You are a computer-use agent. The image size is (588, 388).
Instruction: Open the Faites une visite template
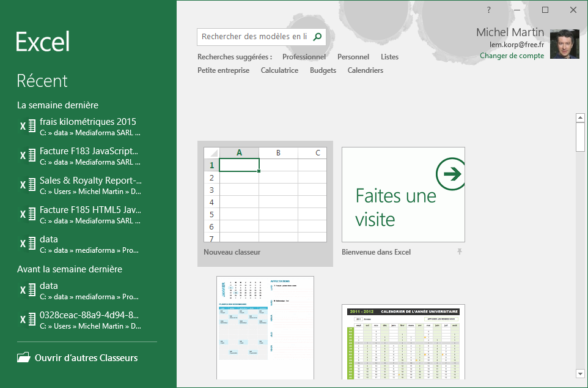click(403, 195)
